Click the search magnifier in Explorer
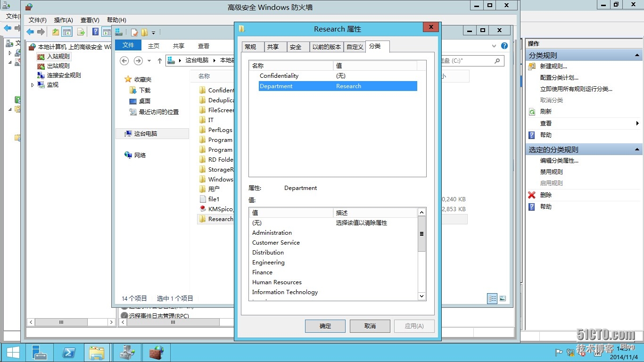Screen dimensions: 644x362 coord(497,61)
